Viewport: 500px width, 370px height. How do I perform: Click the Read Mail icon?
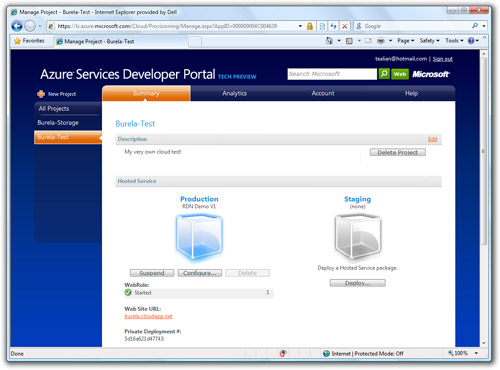click(368, 41)
